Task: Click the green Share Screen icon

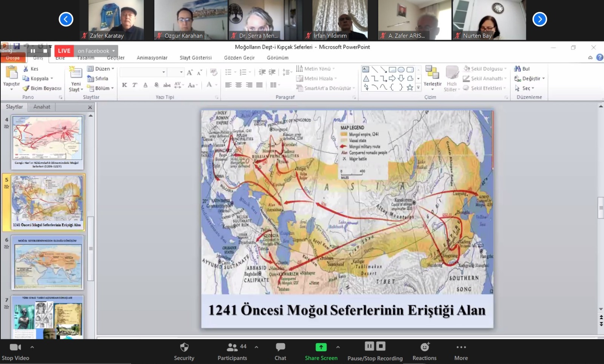Action: pos(321,347)
